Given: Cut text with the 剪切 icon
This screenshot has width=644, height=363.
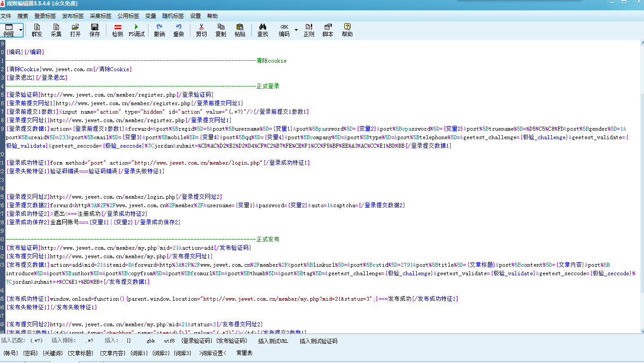Looking at the screenshot, I should point(201,30).
